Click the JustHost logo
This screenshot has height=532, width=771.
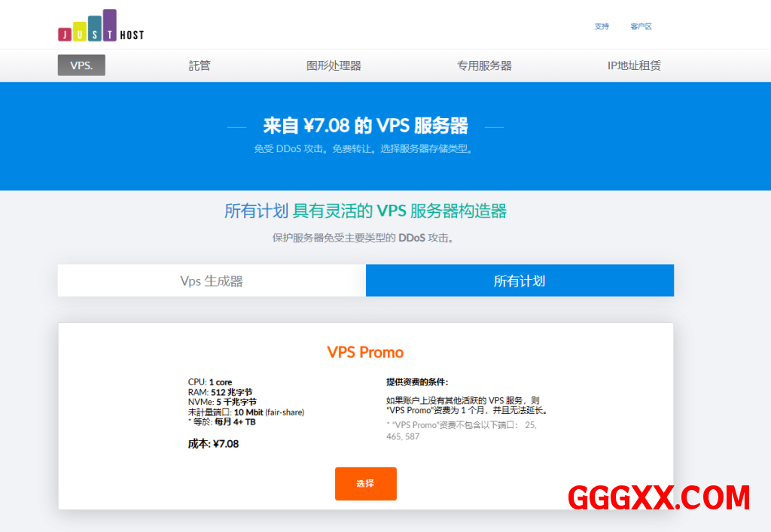click(x=101, y=25)
